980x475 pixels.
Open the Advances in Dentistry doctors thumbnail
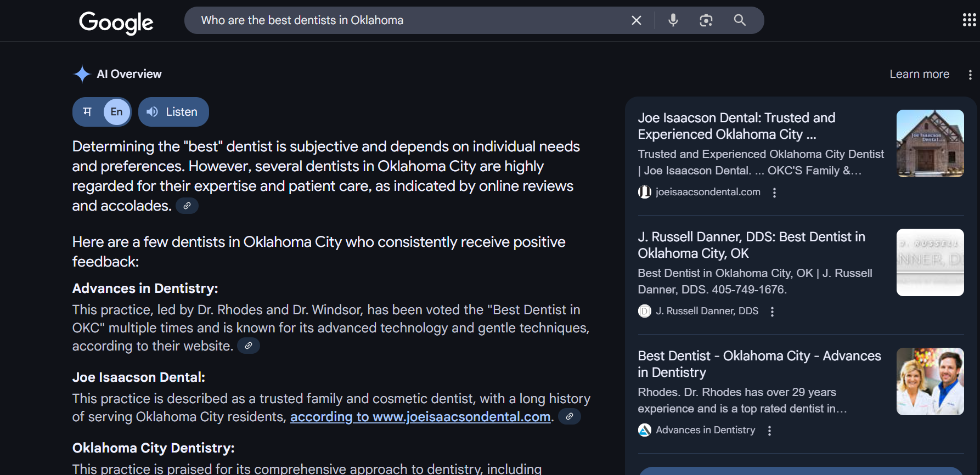click(x=930, y=381)
